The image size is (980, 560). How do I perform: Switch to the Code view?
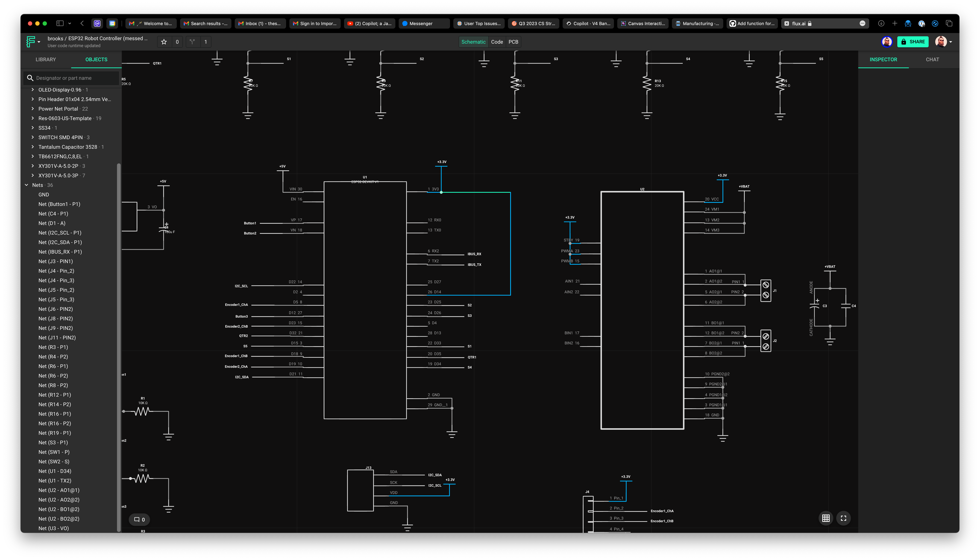pos(497,42)
